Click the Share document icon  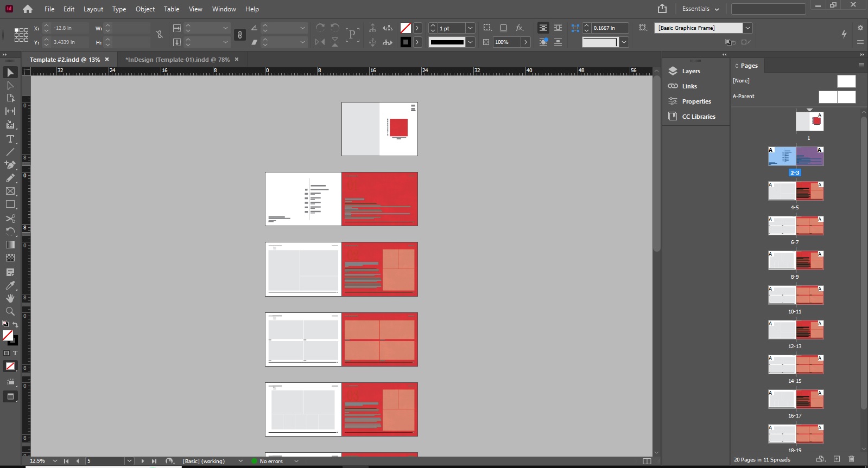point(662,9)
